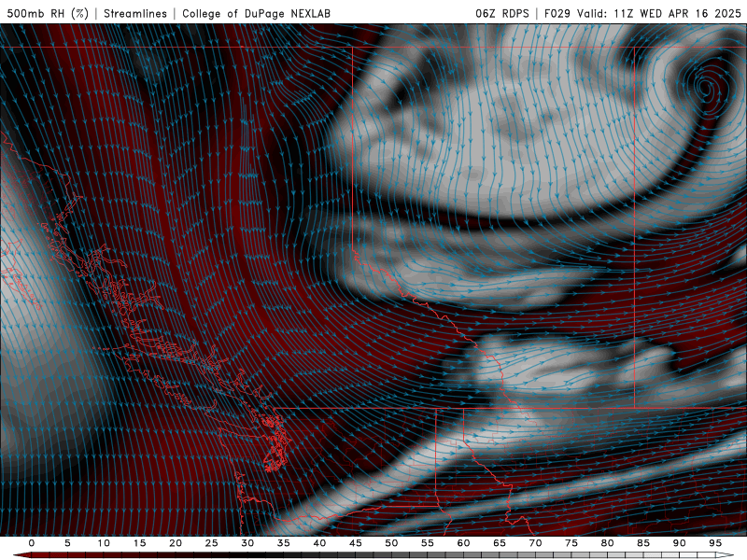Click the 'Streamlines' header label
The width and height of the screenshot is (747, 560).
click(x=135, y=13)
